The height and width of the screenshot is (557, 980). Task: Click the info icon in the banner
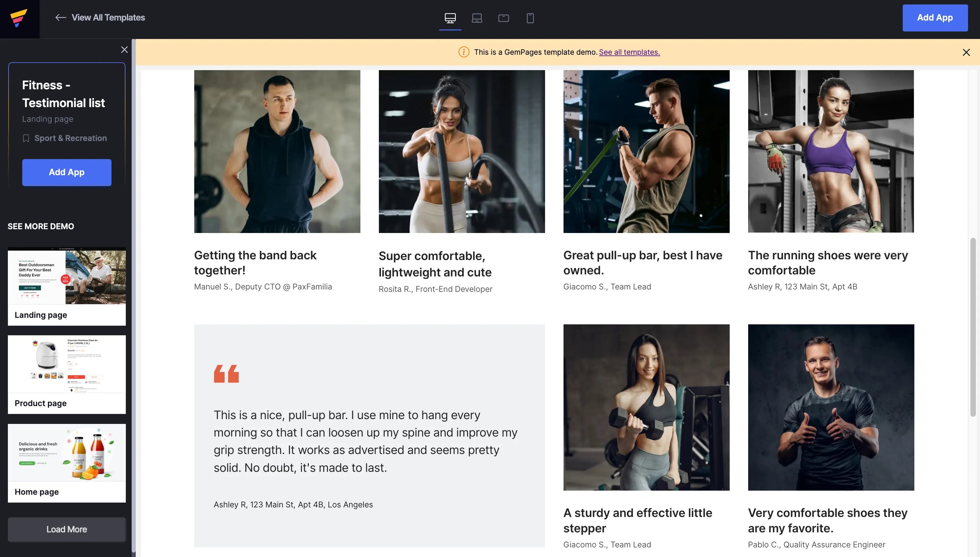[464, 52]
